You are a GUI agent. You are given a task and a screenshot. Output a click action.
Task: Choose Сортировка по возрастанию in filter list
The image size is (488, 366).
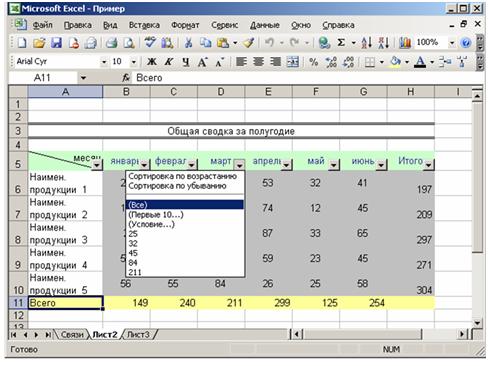coord(183,176)
